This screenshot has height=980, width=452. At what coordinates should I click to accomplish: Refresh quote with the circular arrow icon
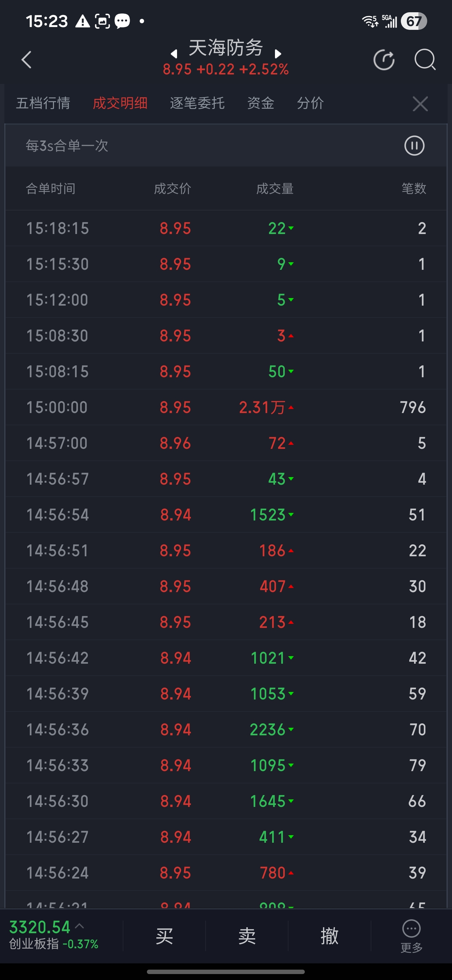pyautogui.click(x=384, y=60)
